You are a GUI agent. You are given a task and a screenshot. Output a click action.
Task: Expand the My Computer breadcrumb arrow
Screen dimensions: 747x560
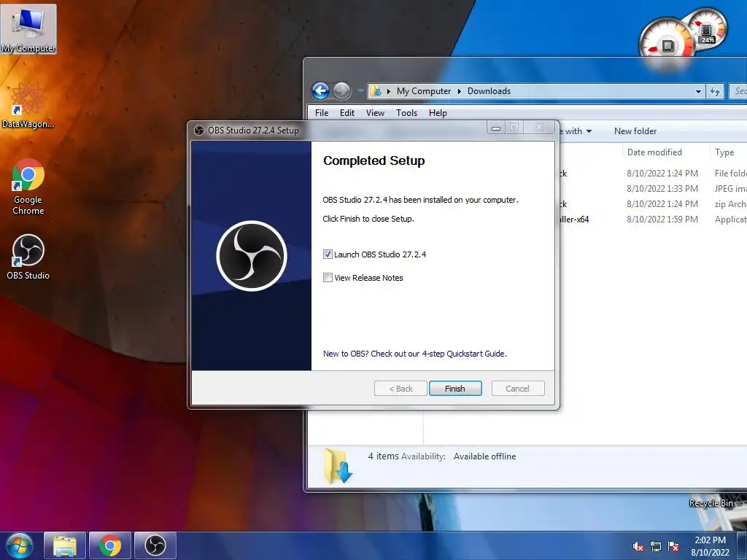point(460,91)
